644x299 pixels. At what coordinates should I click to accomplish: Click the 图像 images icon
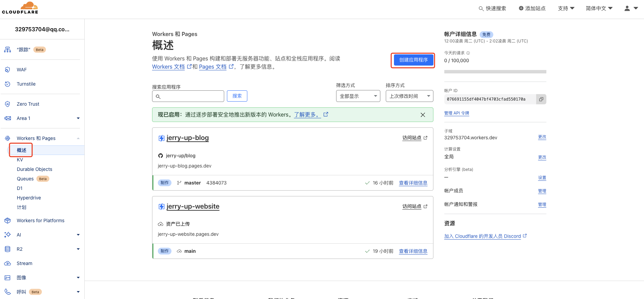7,278
